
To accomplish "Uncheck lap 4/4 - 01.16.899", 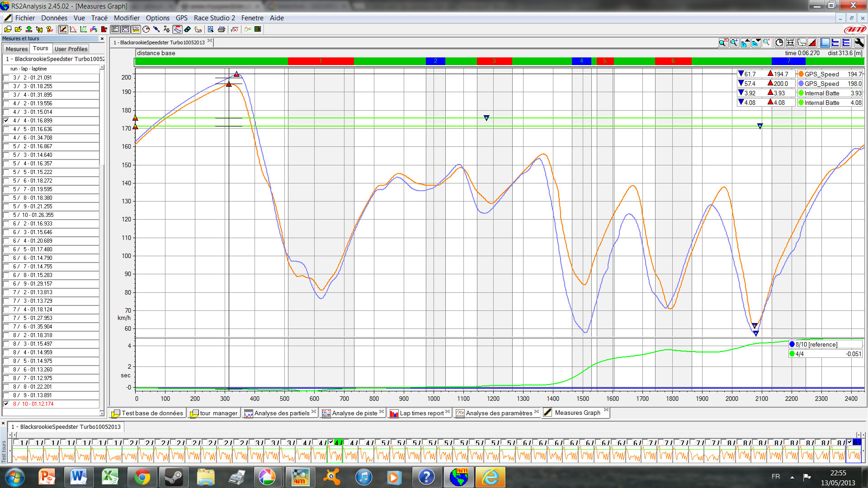I will coord(6,121).
